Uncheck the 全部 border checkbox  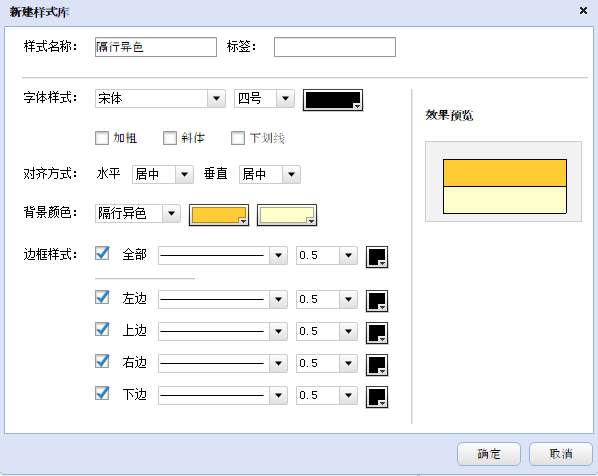102,253
